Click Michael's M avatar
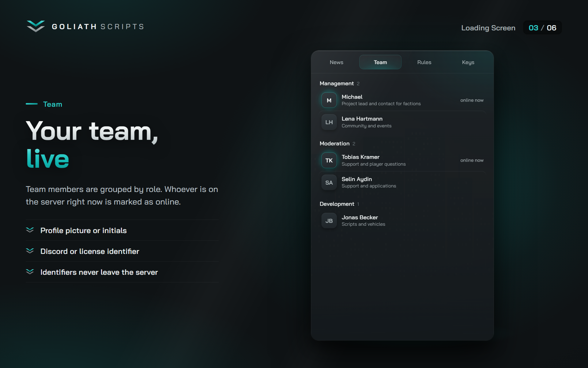The image size is (588, 368). (329, 100)
